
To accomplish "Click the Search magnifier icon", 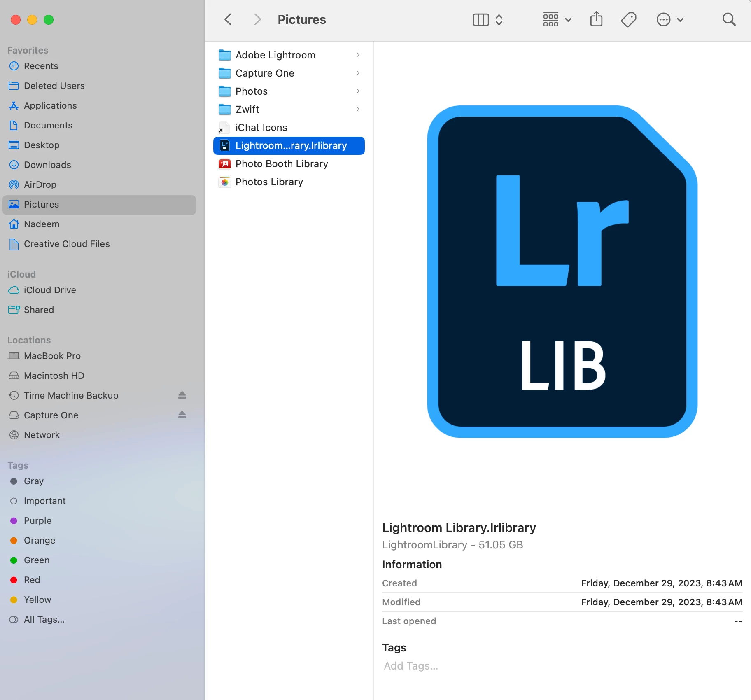I will (x=729, y=19).
